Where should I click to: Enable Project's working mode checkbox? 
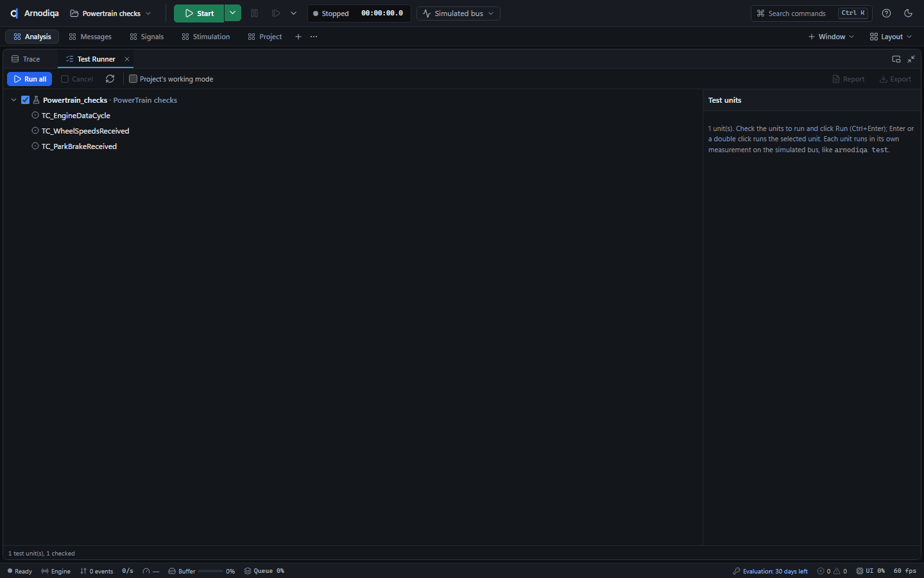pyautogui.click(x=133, y=79)
